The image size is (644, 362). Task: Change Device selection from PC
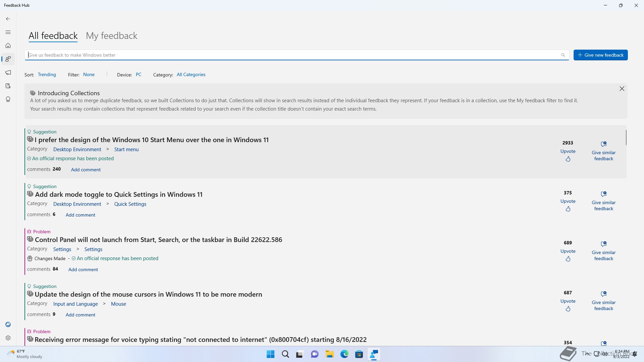point(139,74)
